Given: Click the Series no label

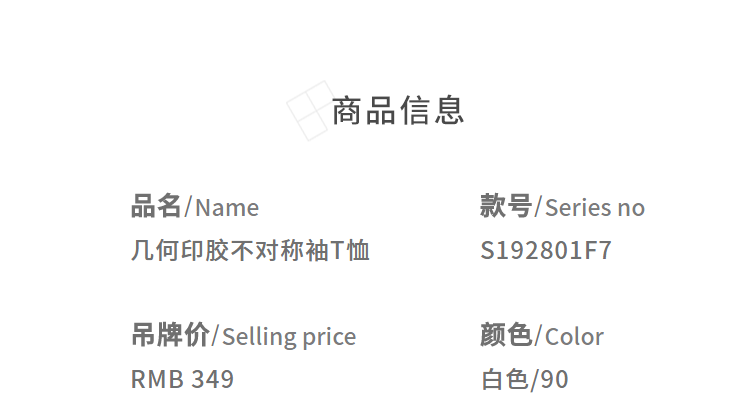Looking at the screenshot, I should click(595, 208).
